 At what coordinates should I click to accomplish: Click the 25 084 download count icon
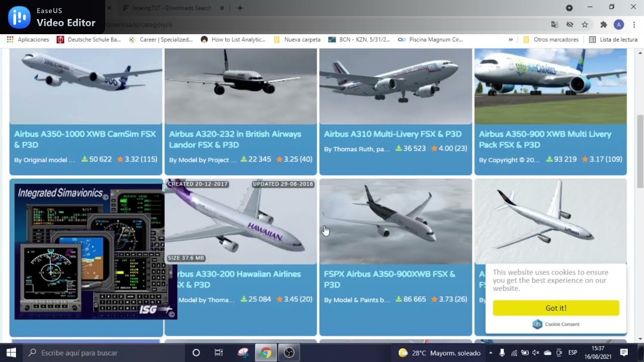tap(244, 299)
